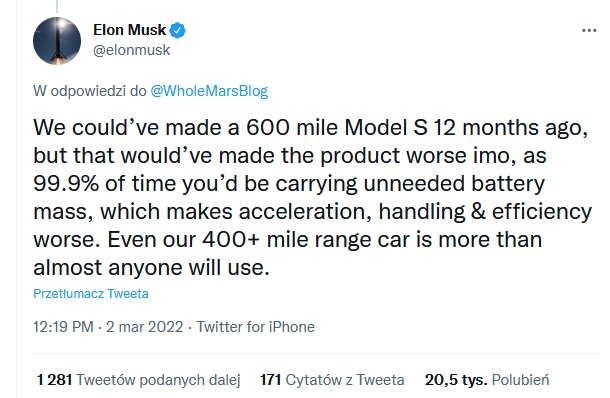
Task: Open the Elon Musk display name
Action: pyautogui.click(x=130, y=30)
